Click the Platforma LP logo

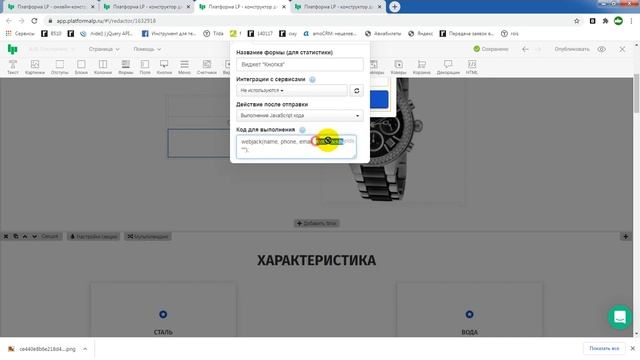13,49
